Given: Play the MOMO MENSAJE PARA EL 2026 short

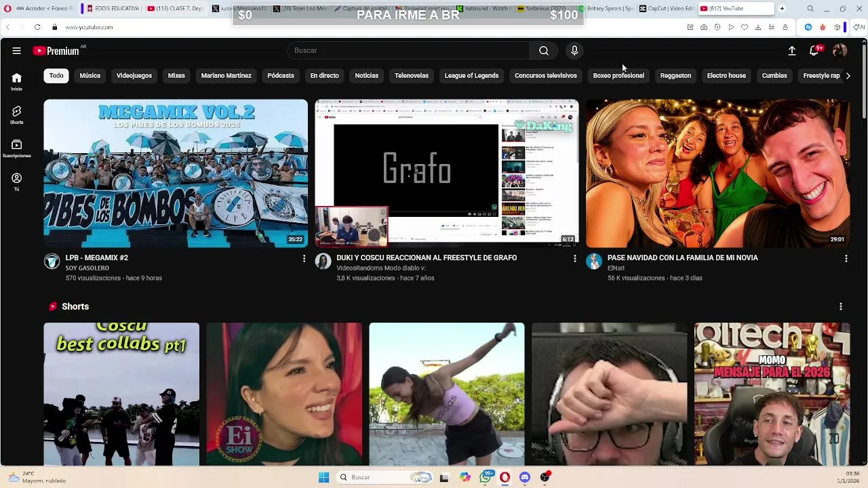Looking at the screenshot, I should (x=772, y=394).
